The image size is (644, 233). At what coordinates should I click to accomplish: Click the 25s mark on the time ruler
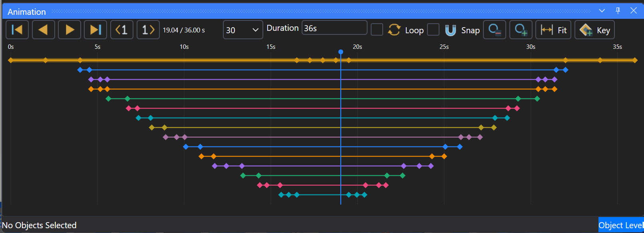click(444, 47)
